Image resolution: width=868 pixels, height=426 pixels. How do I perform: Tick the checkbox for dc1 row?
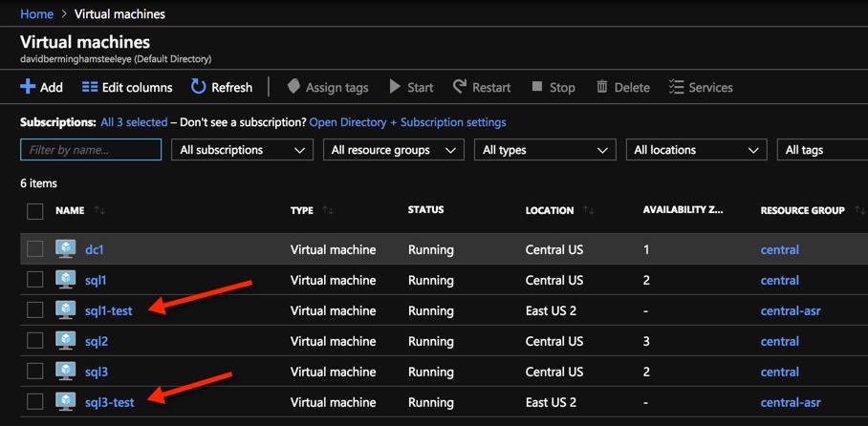click(35, 249)
